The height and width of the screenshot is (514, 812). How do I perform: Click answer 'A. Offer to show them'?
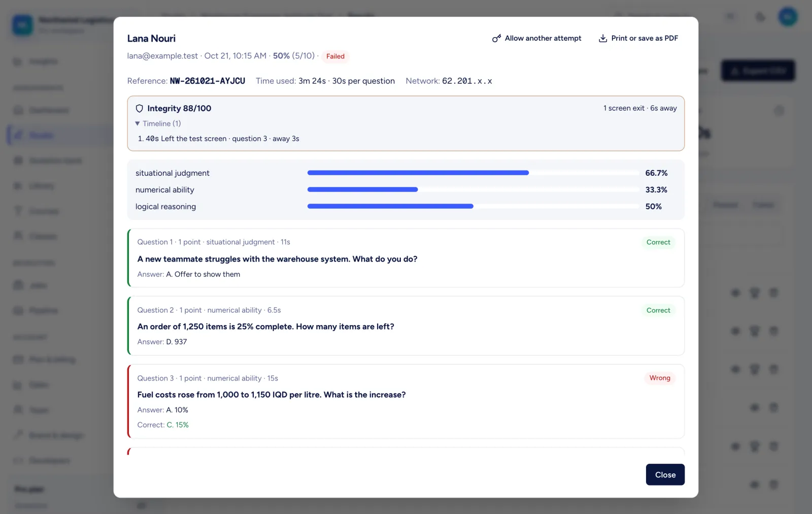pyautogui.click(x=203, y=274)
